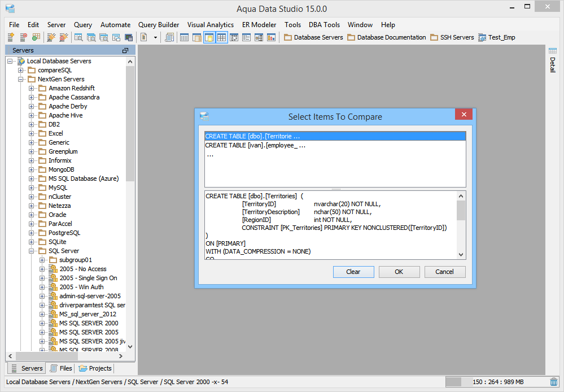Click the ER diagram toolbar icon
Screen dimensions: 564x392
click(x=259, y=37)
